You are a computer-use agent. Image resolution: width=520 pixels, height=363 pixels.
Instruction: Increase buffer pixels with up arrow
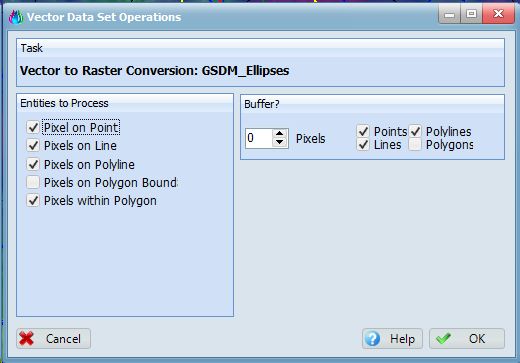pos(279,133)
